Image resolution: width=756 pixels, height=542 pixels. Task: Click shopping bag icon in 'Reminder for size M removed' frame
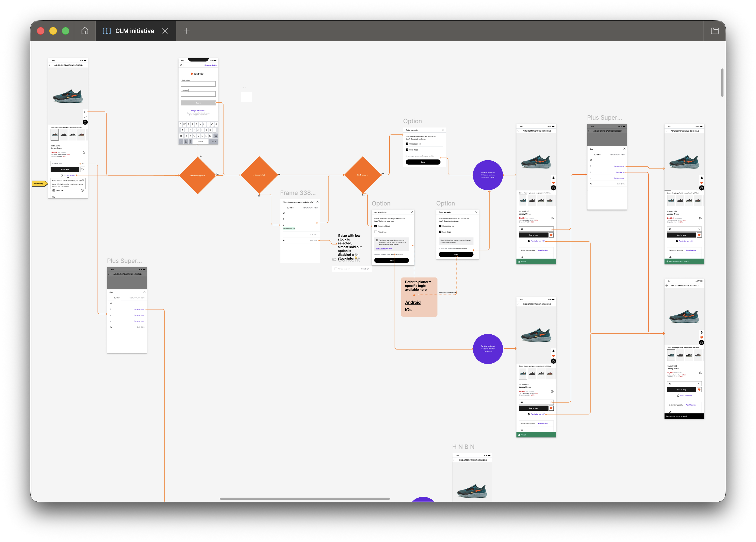[x=701, y=342]
